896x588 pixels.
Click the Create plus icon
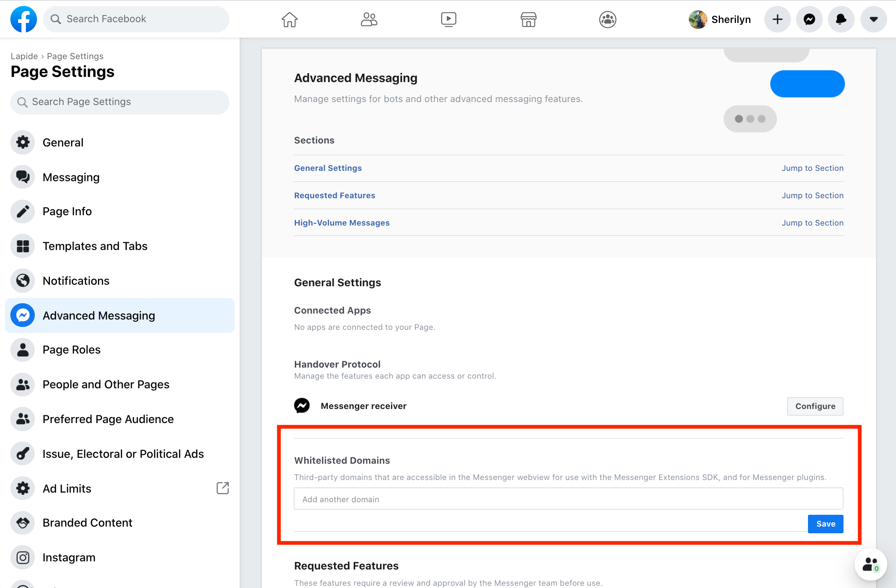click(777, 19)
